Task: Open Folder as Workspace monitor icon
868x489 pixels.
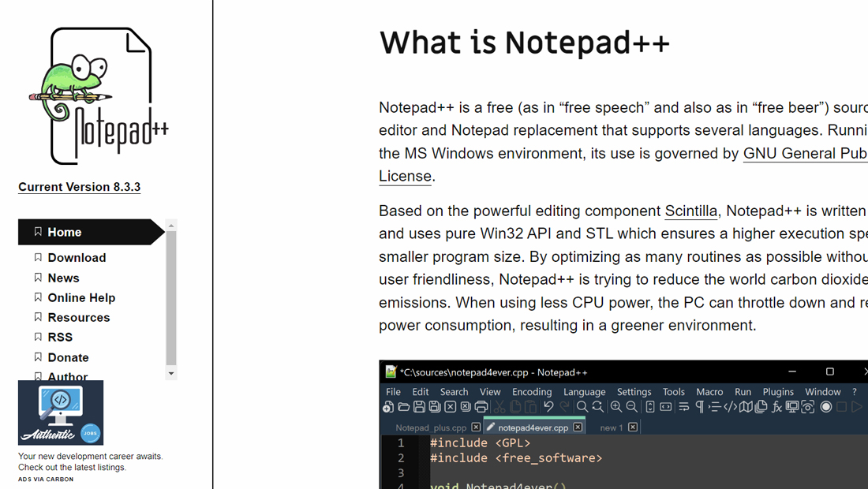Action: (x=792, y=407)
